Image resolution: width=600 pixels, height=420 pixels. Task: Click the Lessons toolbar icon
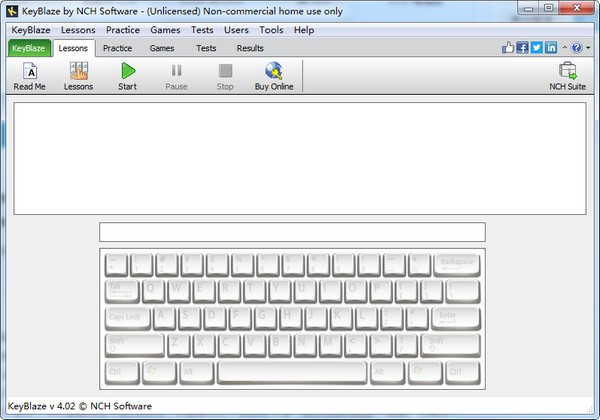pos(78,76)
